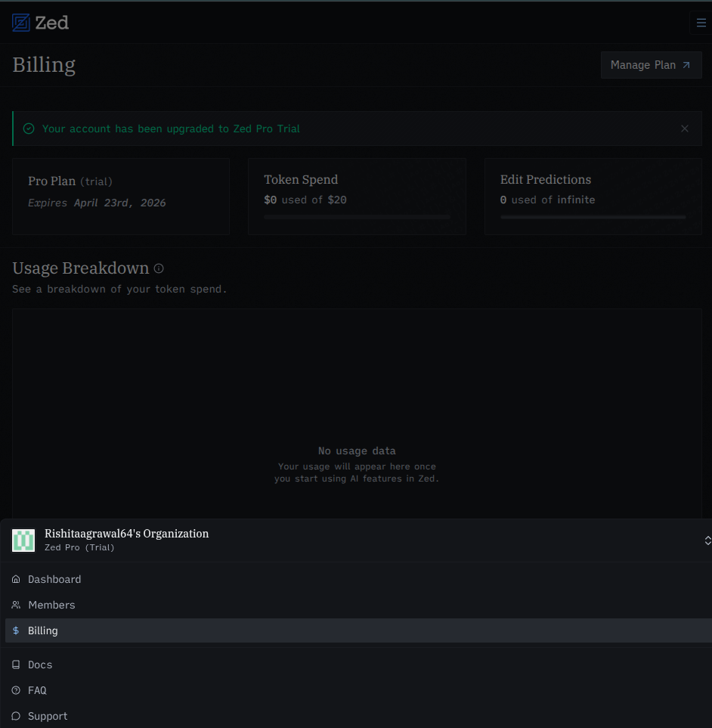Click the Dashboard home icon
This screenshot has width=712, height=728.
16,579
